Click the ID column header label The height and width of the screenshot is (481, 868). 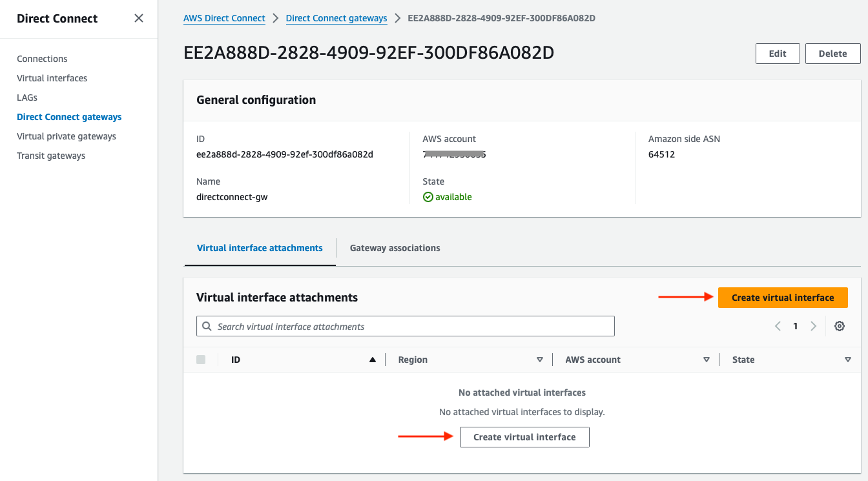pos(236,360)
